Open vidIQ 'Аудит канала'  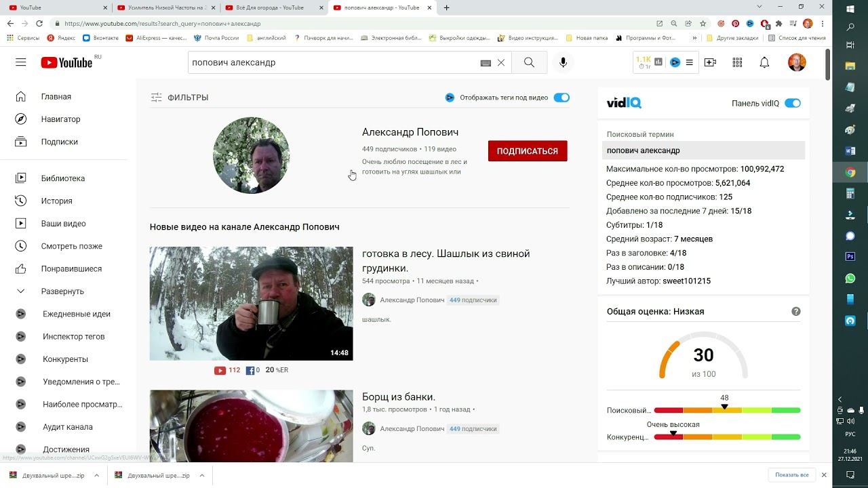click(68, 427)
